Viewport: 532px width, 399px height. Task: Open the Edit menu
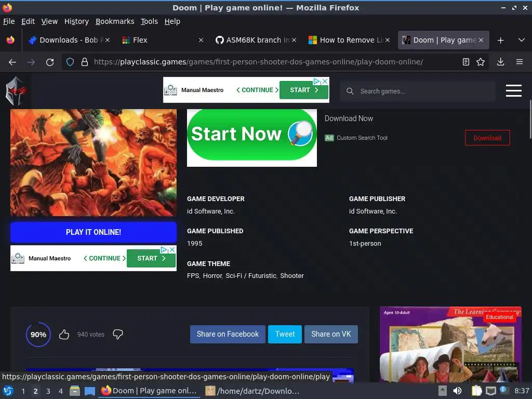pyautogui.click(x=28, y=21)
